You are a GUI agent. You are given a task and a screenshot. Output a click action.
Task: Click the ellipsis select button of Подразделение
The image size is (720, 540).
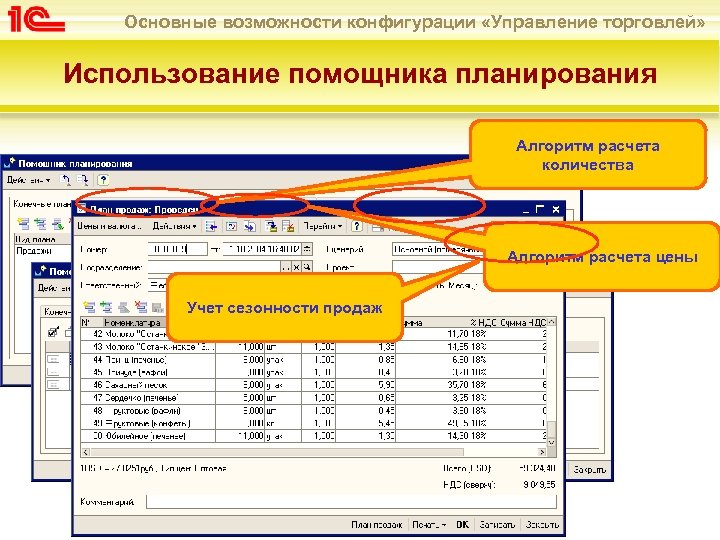(x=286, y=267)
